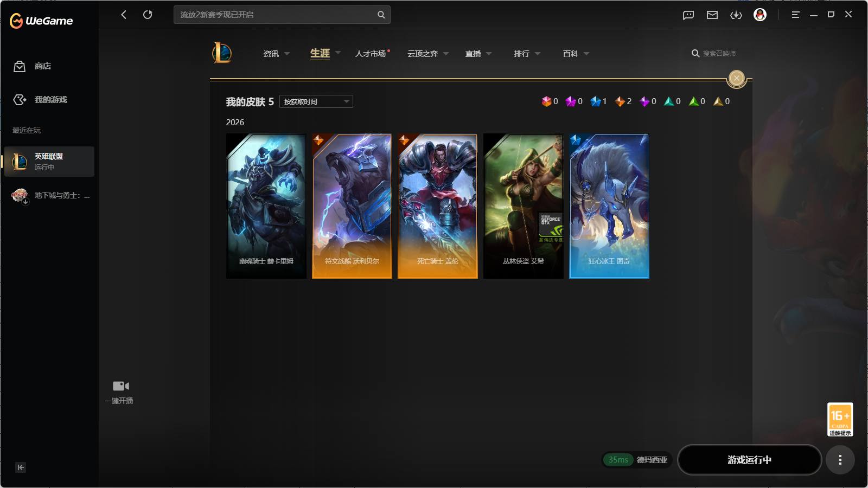Screen dimensions: 868x488
Task: Click the 35ms 德玛西亚 server selector
Action: [x=637, y=460]
